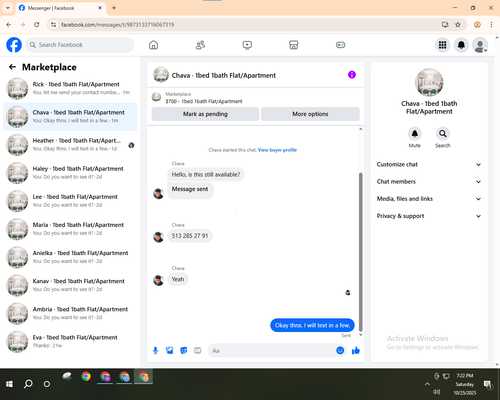
Task: Record a voice clip with microphone icon
Action: (155, 350)
